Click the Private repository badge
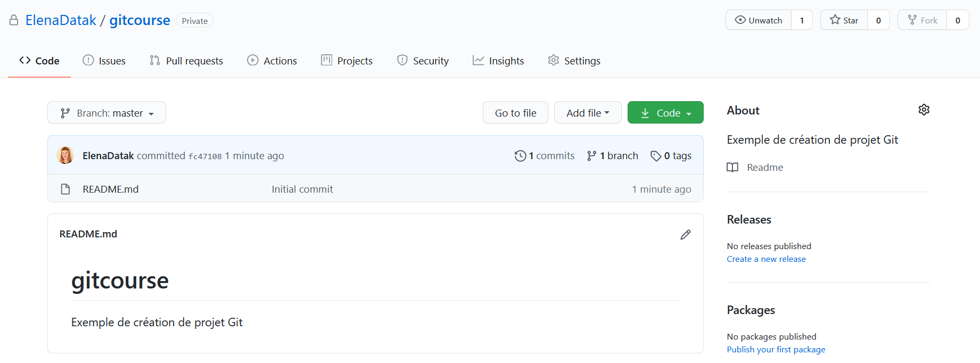Screen dimensions: 980x363 click(195, 21)
